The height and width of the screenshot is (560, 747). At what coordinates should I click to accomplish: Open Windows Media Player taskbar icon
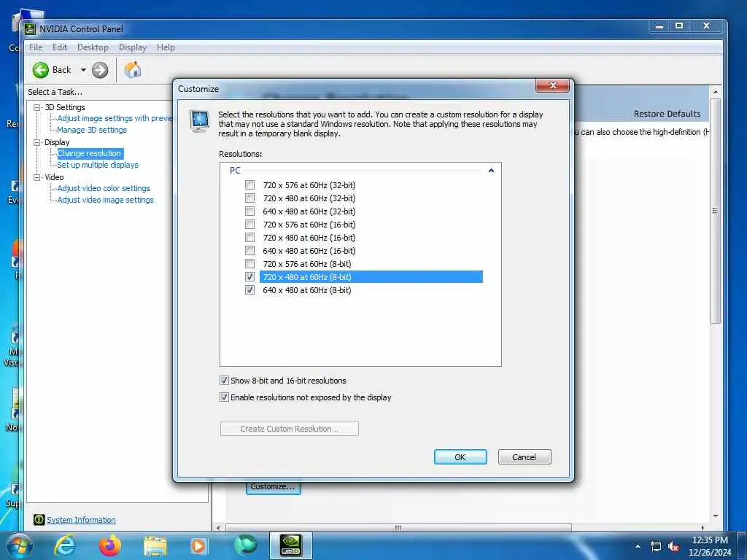click(198, 545)
